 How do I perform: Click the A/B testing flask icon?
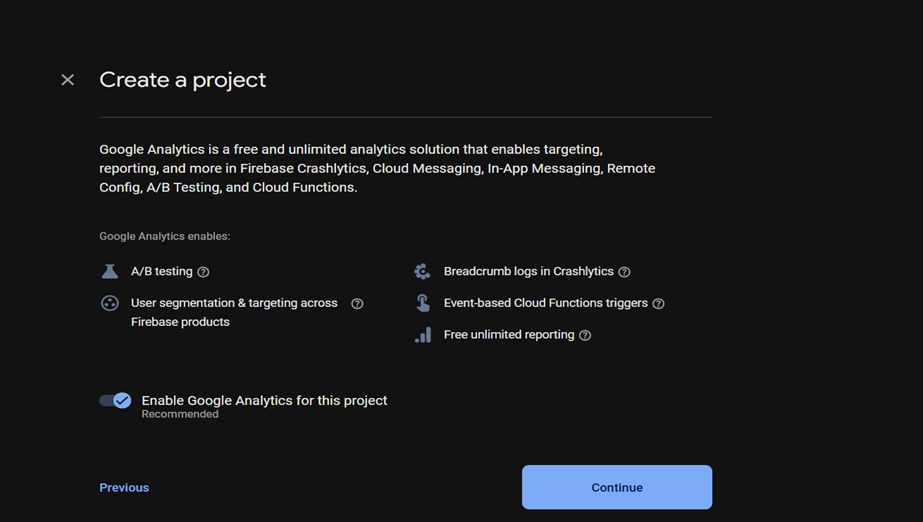click(109, 271)
